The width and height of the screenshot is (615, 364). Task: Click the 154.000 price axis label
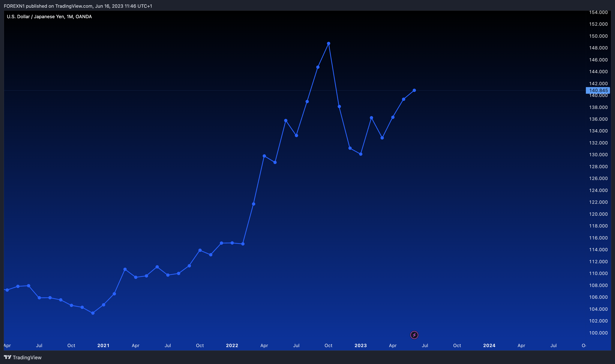598,12
